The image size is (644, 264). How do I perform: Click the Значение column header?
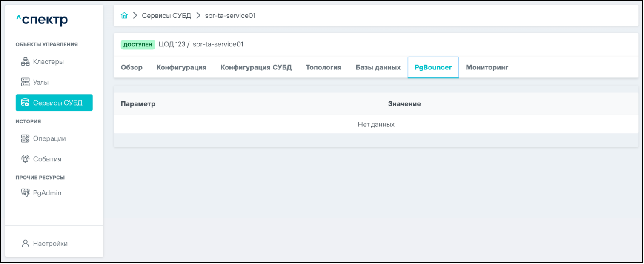pyautogui.click(x=404, y=104)
